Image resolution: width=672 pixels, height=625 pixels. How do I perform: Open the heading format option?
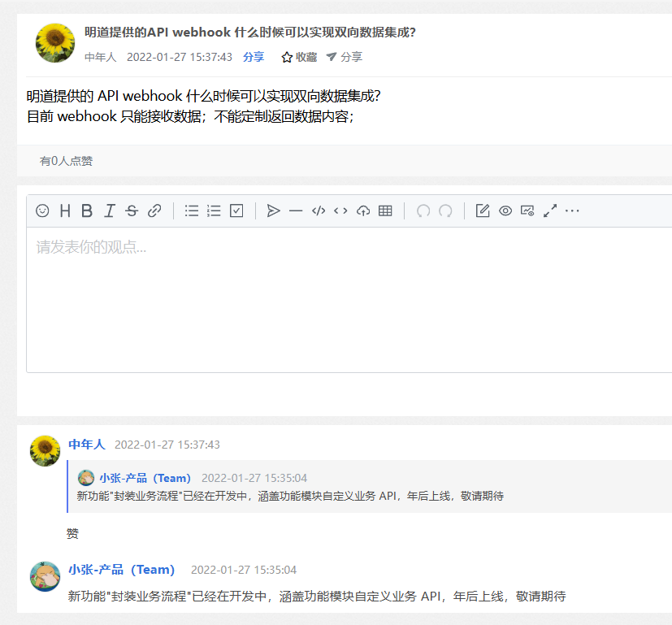(64, 211)
